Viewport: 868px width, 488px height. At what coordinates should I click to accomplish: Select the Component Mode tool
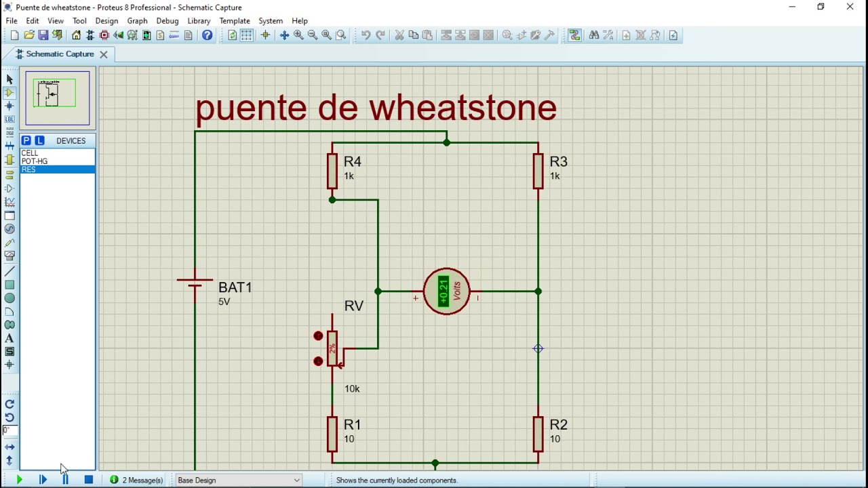pyautogui.click(x=9, y=93)
